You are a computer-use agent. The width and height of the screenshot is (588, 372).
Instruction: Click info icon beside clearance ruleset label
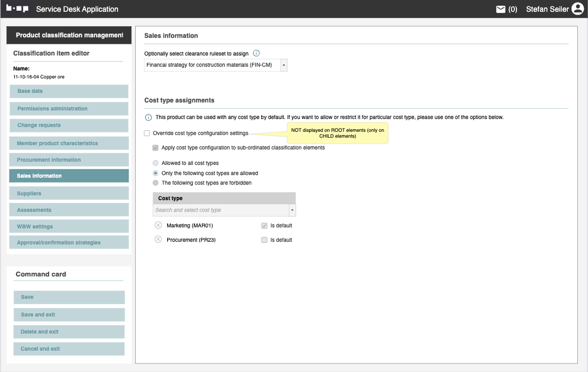pos(256,53)
